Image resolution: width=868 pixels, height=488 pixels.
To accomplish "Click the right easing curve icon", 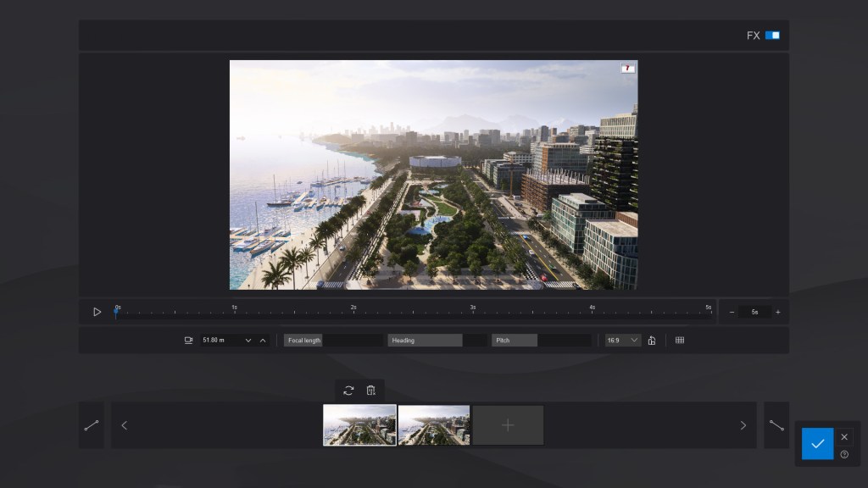I will point(776,424).
